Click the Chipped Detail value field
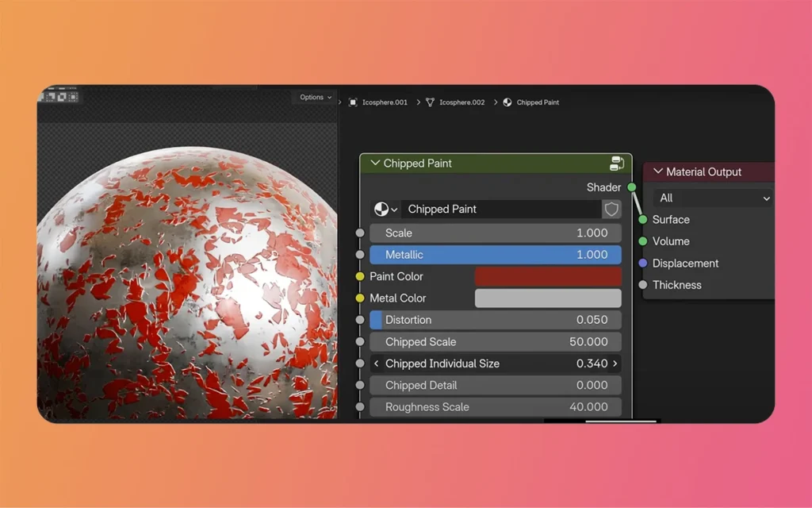The height and width of the screenshot is (508, 812). coord(496,385)
